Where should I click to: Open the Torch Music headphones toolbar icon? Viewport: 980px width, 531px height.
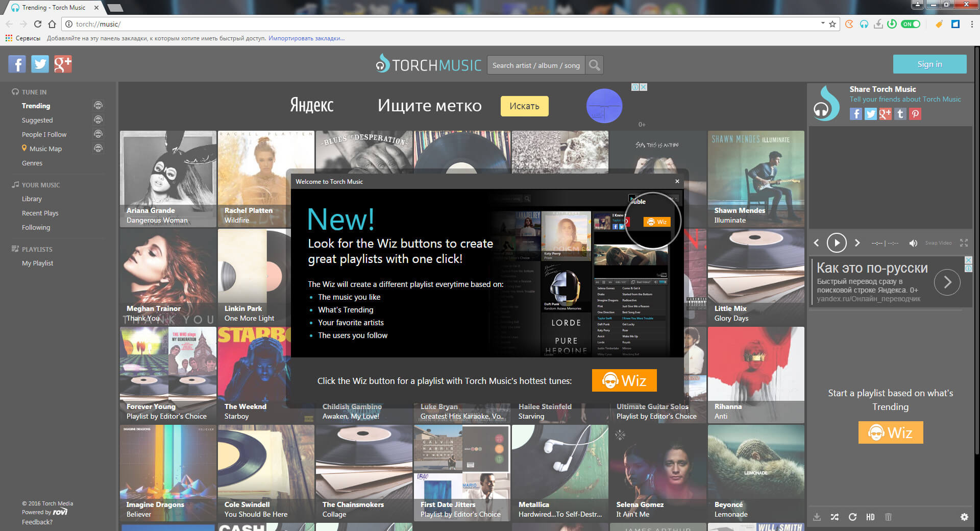coord(864,24)
